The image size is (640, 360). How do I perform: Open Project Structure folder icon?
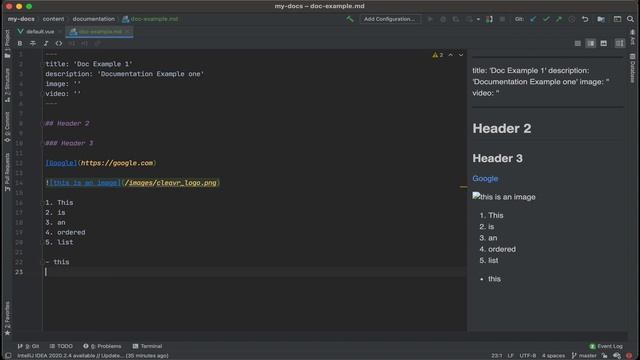[601, 19]
